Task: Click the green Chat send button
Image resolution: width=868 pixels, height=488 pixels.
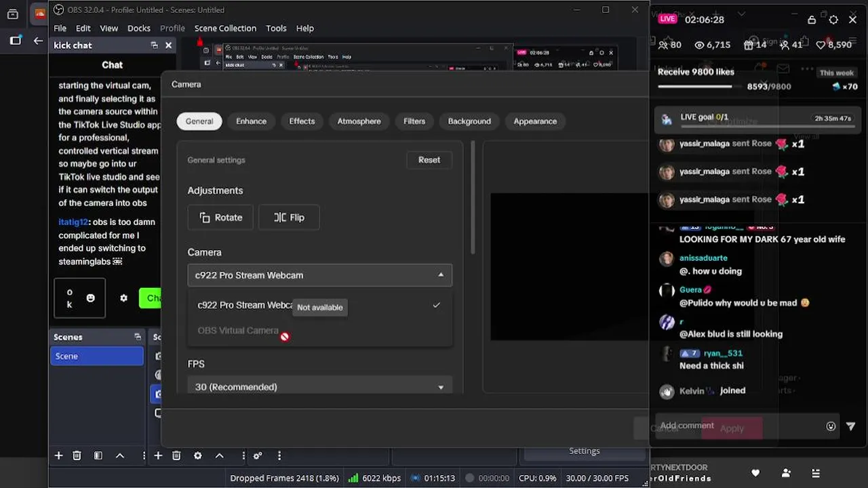Action: [x=150, y=298]
